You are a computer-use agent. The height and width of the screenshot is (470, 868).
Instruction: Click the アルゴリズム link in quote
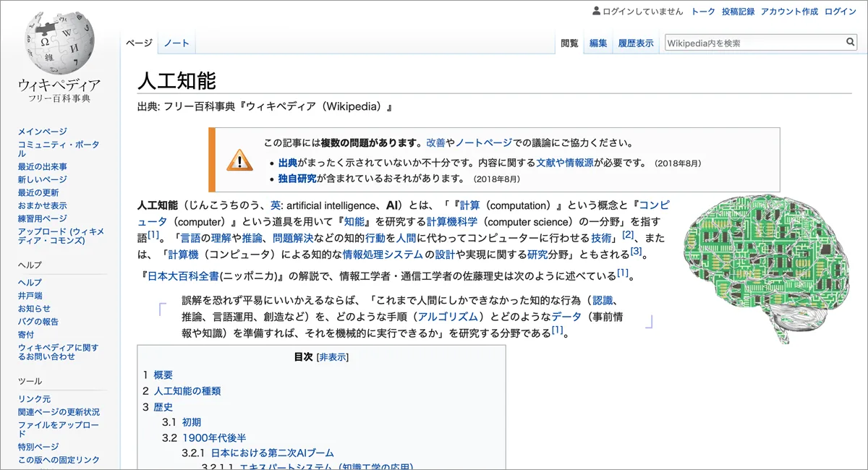point(448,317)
